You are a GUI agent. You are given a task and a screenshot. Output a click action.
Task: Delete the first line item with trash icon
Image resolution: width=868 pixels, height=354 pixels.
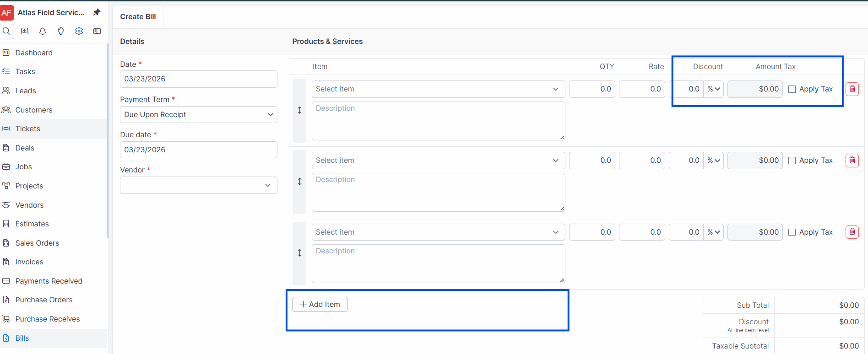coord(852,89)
